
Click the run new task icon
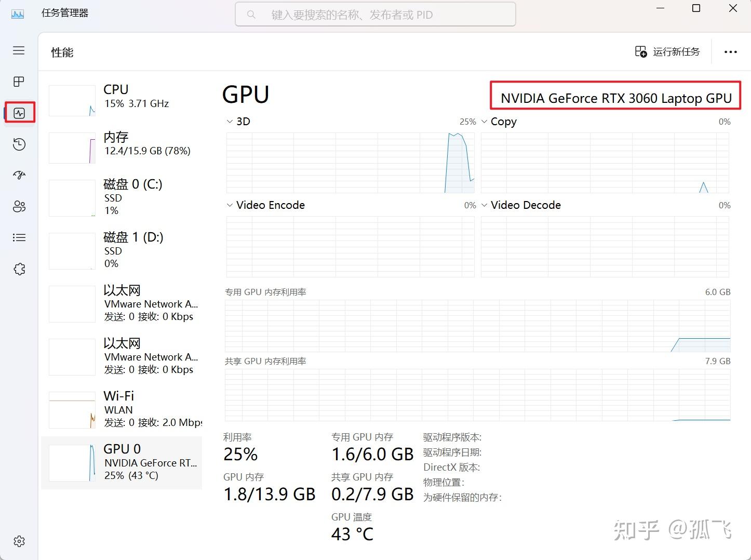(641, 51)
